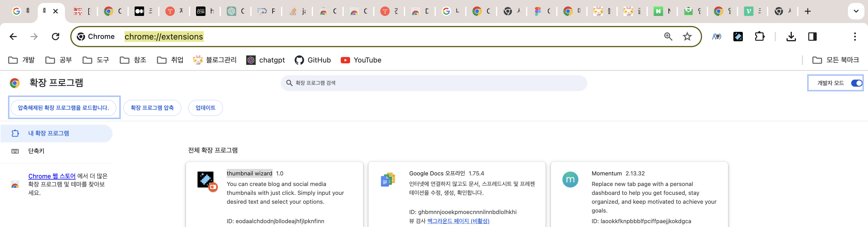Click the 업데이트 button
This screenshot has width=868, height=227.
coord(205,108)
